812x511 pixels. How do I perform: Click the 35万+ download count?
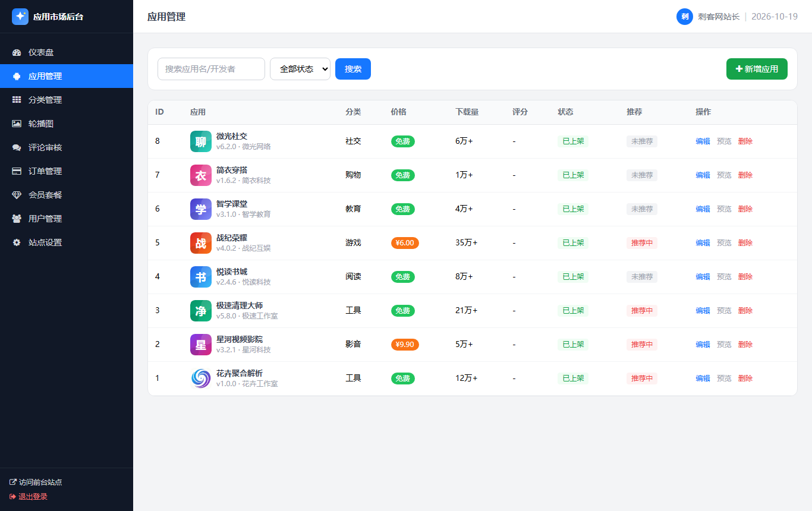tap(466, 243)
